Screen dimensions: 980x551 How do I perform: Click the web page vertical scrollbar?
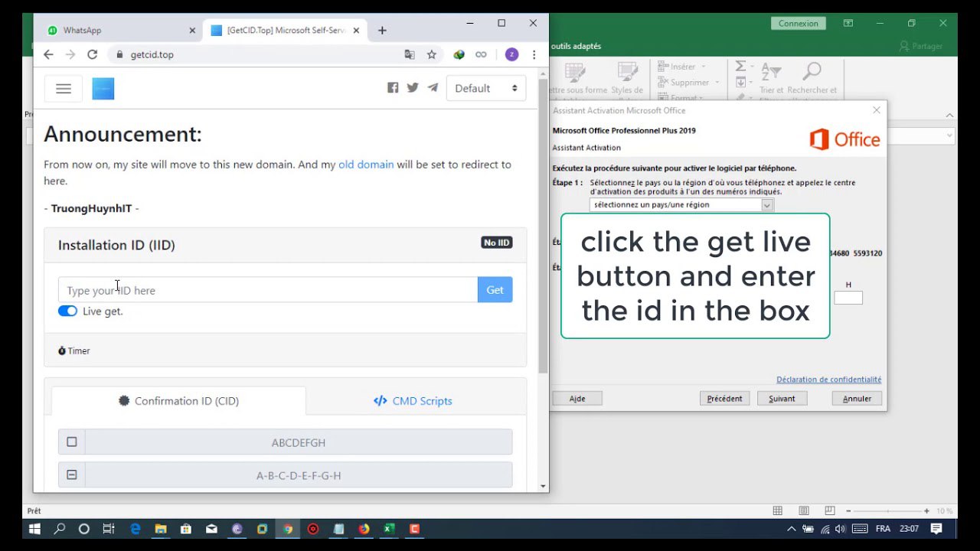coord(543,226)
